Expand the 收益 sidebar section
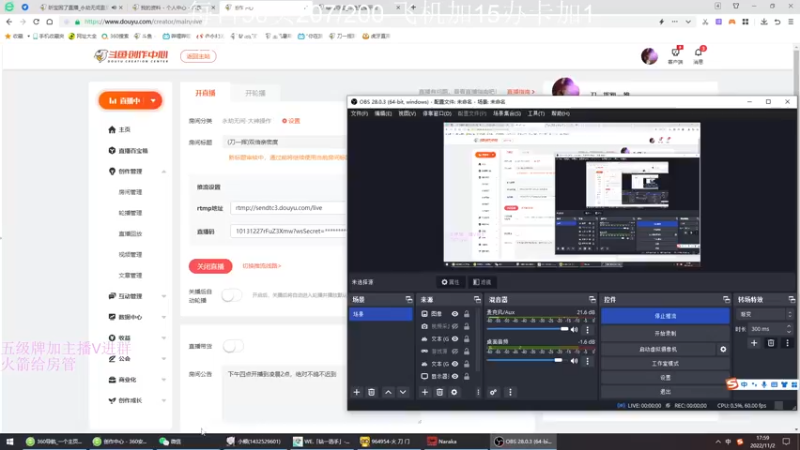The width and height of the screenshot is (800, 450). tap(164, 338)
